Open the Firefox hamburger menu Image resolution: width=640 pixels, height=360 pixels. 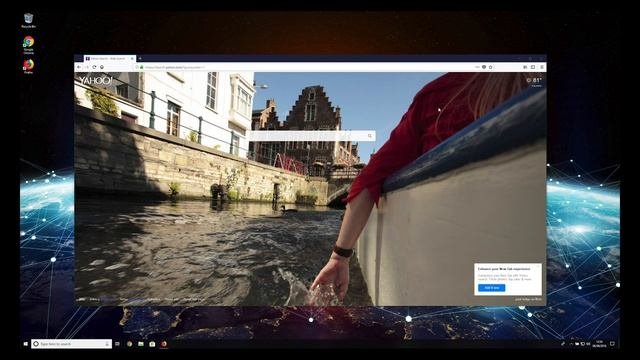pos(542,67)
